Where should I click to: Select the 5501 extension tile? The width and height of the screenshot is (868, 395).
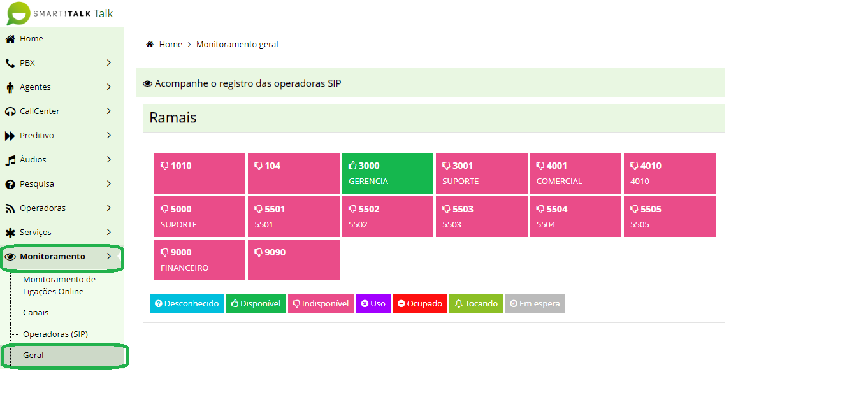(294, 217)
